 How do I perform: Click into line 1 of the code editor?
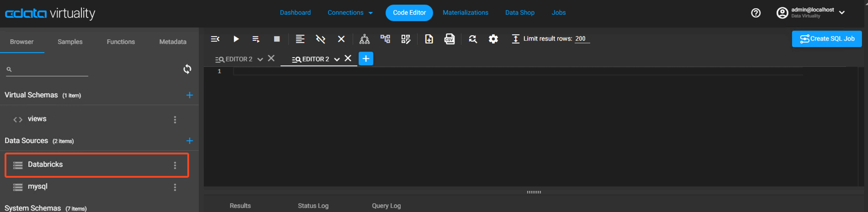pos(518,71)
